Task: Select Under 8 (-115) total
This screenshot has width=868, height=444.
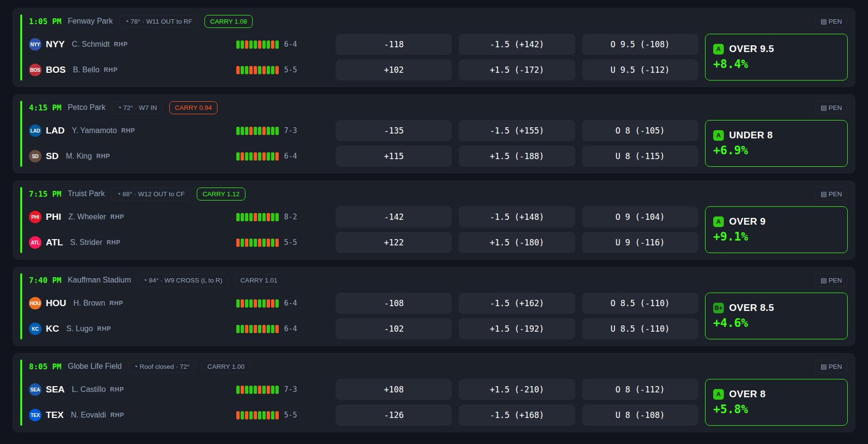Action: coord(640,156)
